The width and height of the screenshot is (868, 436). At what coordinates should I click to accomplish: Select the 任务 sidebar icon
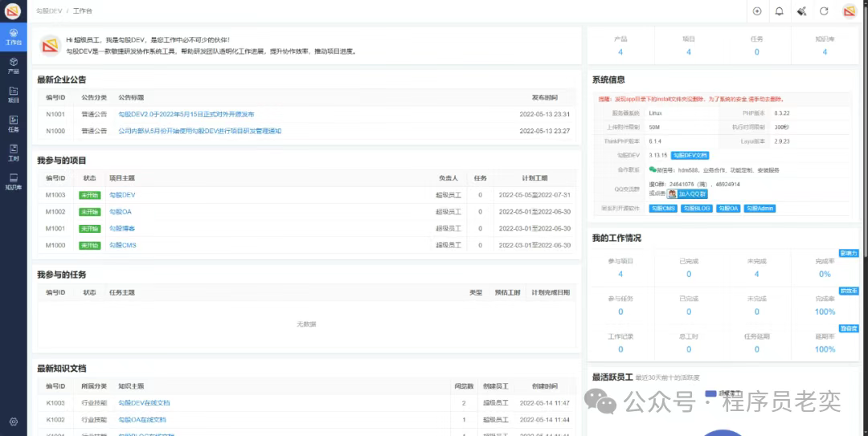point(13,124)
